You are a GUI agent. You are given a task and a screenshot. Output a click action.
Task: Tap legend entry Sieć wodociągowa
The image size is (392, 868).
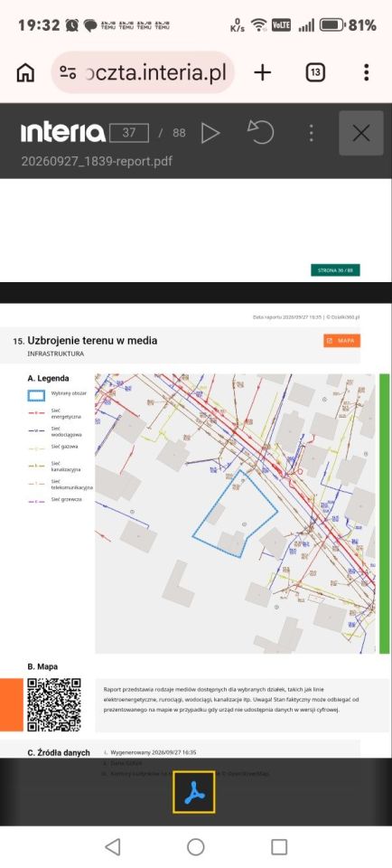55,432
